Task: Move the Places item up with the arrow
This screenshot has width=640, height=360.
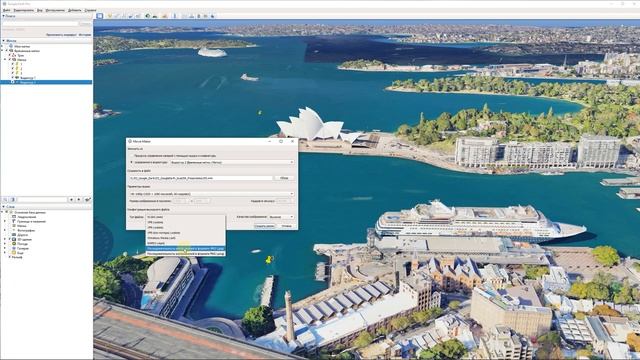Action: (x=71, y=200)
